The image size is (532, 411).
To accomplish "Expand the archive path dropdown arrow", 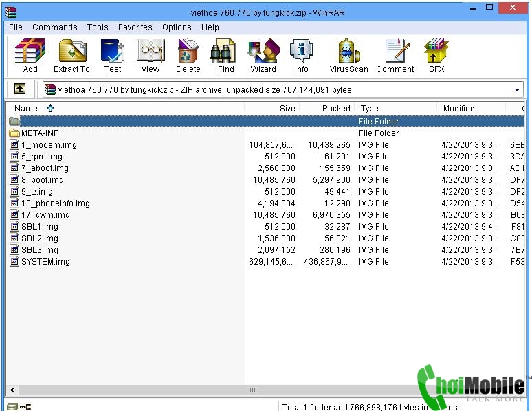I will pyautogui.click(x=517, y=90).
